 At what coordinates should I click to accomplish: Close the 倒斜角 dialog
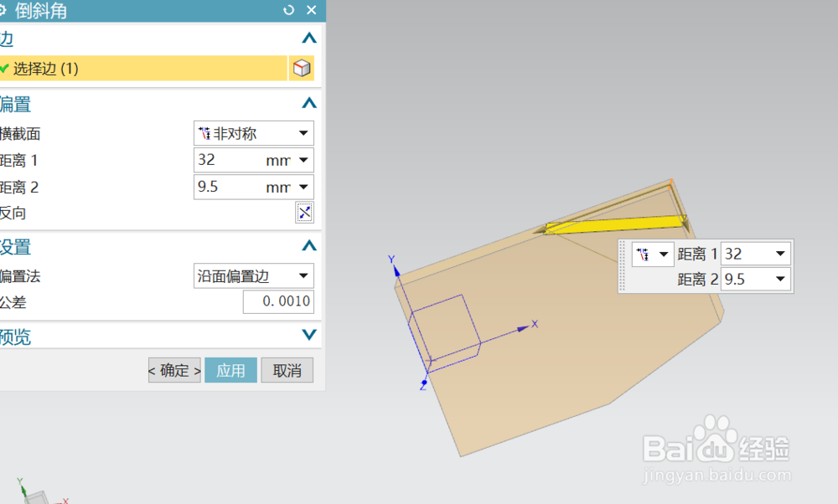312,10
